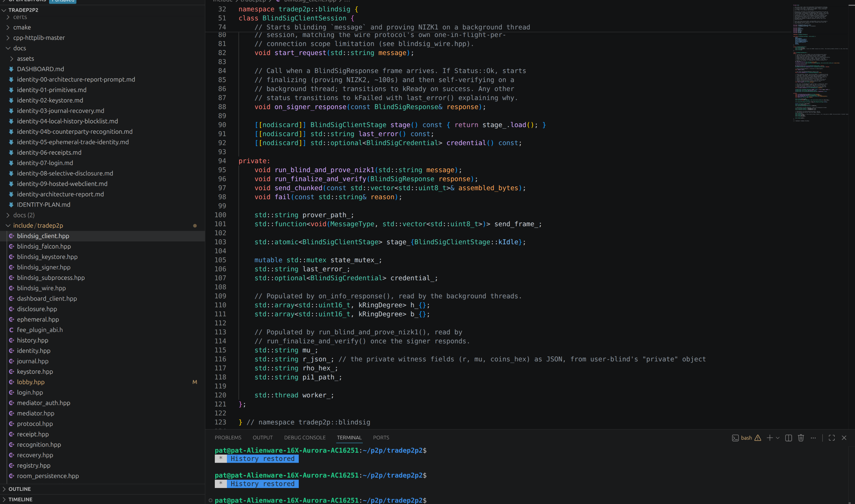Switch to the OUTPUT tab
The width and height of the screenshot is (855, 504).
pos(263,437)
